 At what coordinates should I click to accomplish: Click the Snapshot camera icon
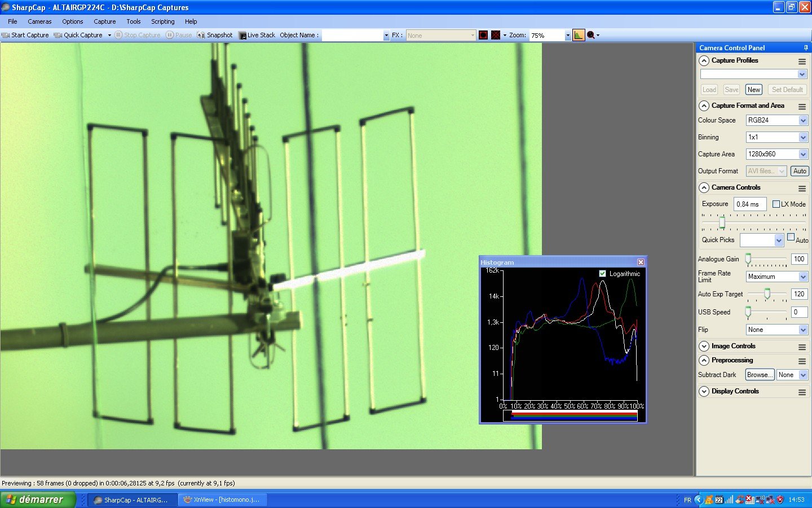pos(201,35)
